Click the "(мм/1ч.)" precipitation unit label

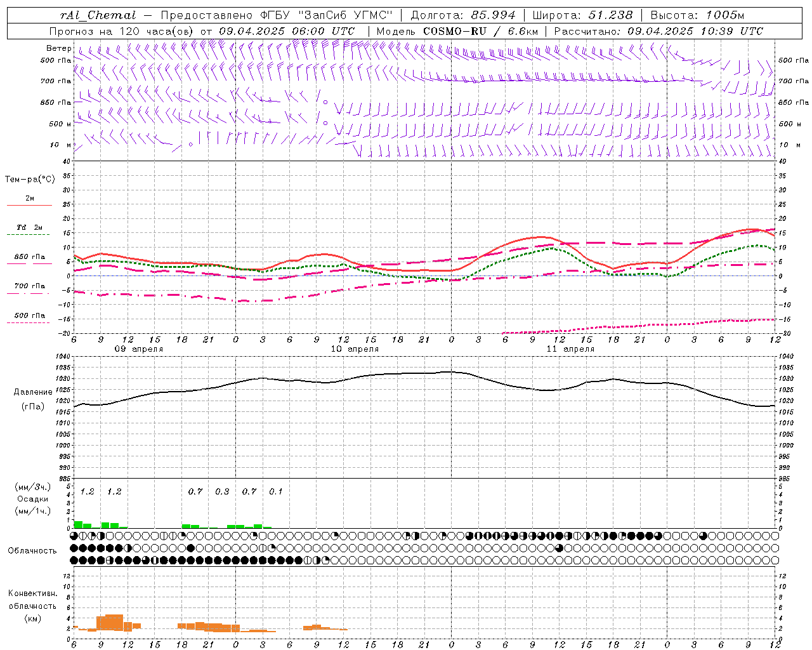click(33, 512)
